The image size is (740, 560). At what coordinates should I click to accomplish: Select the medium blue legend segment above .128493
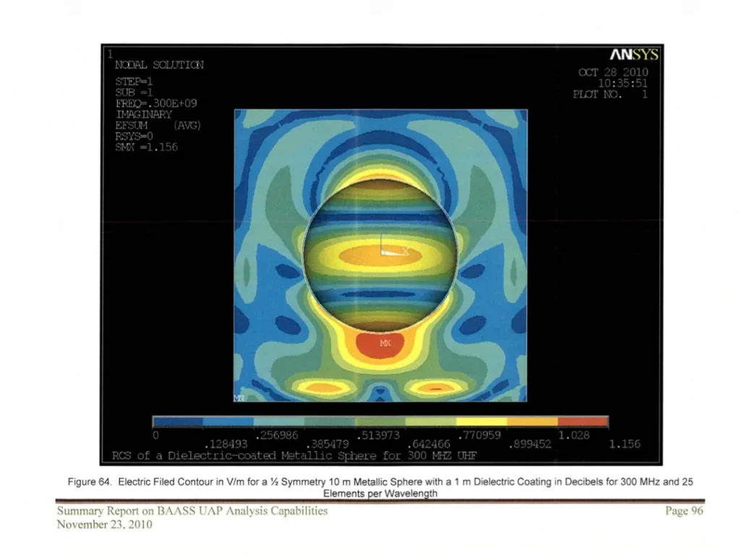(228, 421)
